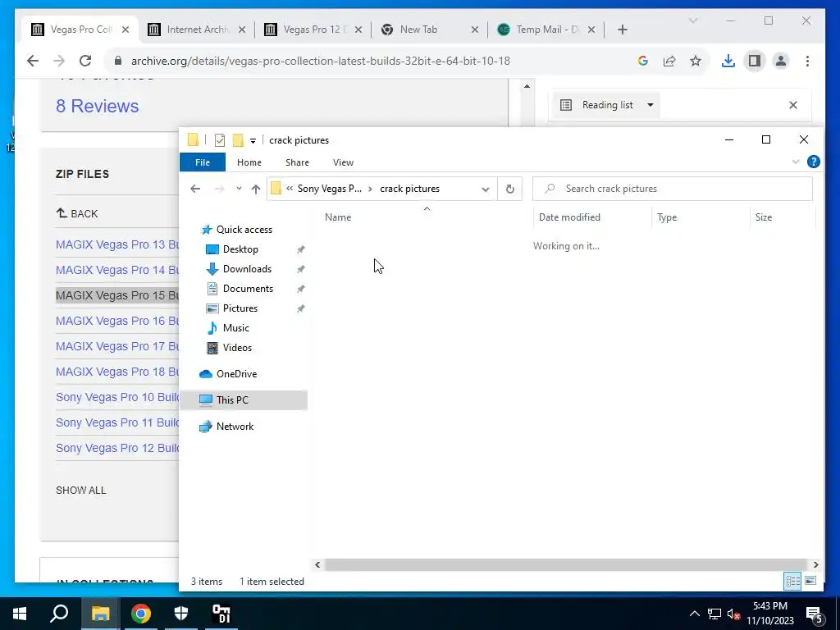Viewport: 840px width, 630px height.
Task: Select Quick access in navigation pane
Action: [x=244, y=230]
